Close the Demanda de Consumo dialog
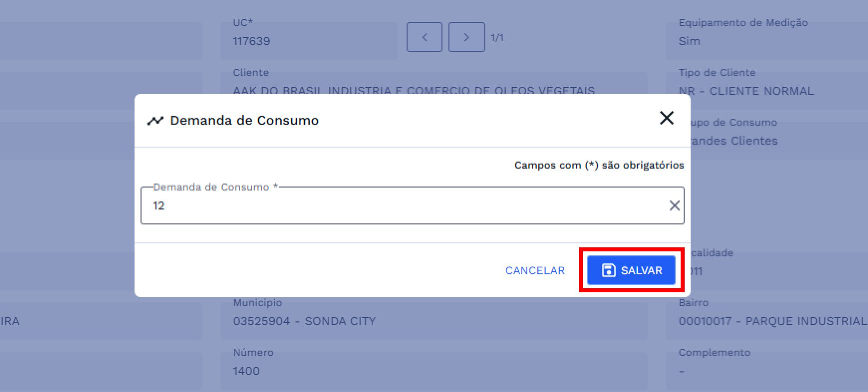 pos(666,118)
